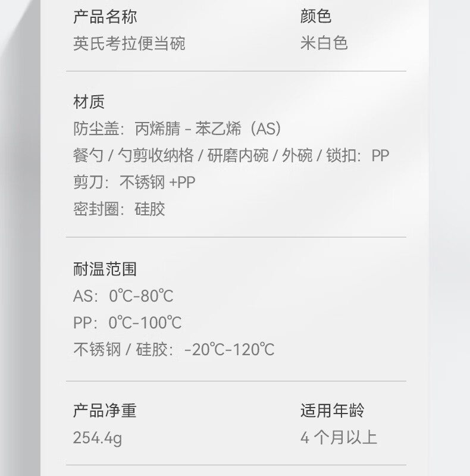Click the 产品名称 heading
Viewport: 470px width, 476px height.
tap(105, 16)
